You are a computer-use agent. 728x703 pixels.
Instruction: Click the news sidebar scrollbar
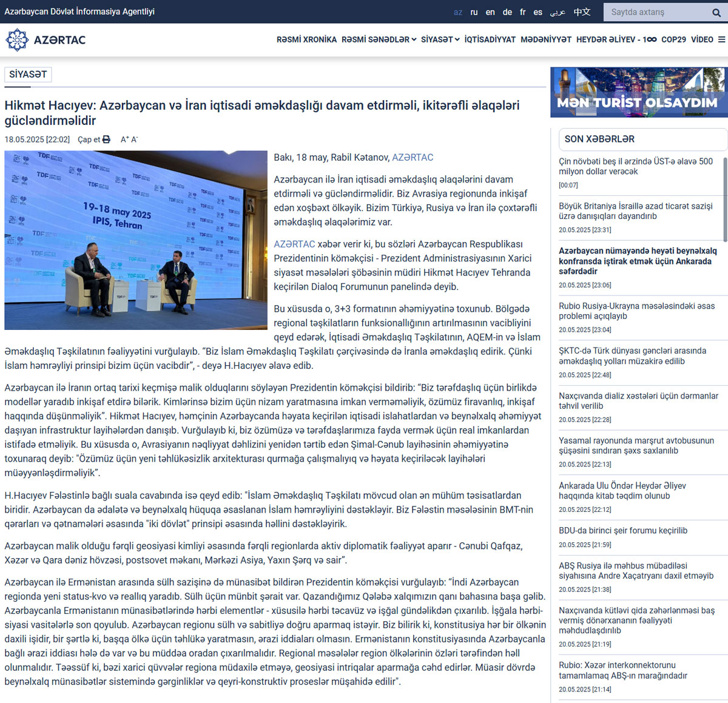point(724,200)
